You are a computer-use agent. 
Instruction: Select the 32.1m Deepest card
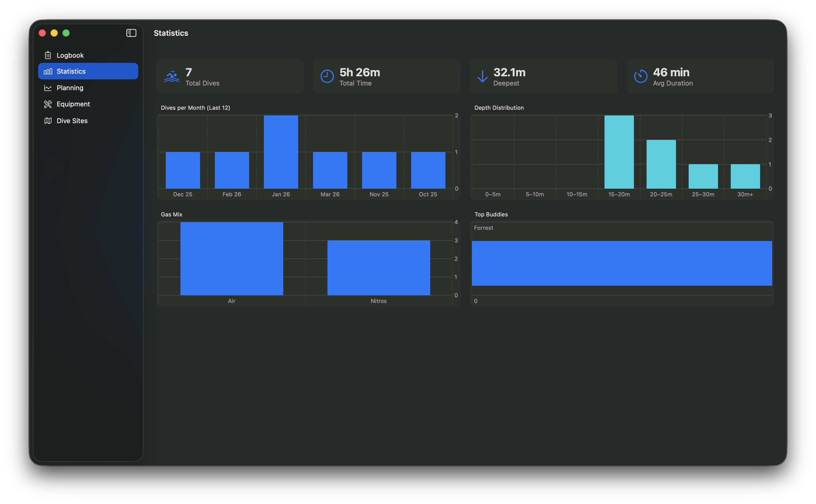pyautogui.click(x=543, y=76)
